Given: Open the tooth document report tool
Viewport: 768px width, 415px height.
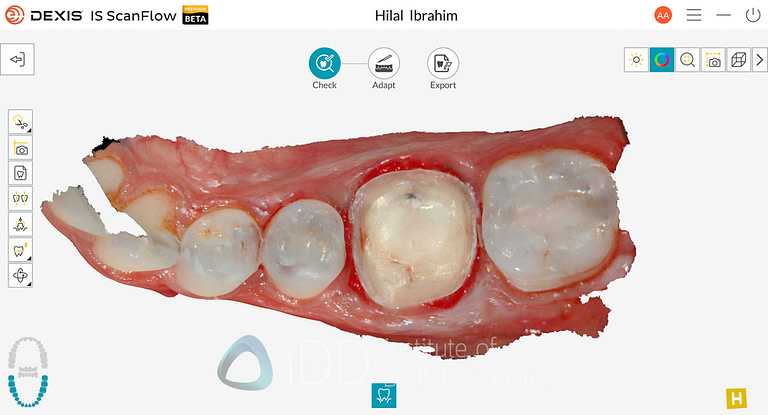Looking at the screenshot, I should [x=20, y=173].
